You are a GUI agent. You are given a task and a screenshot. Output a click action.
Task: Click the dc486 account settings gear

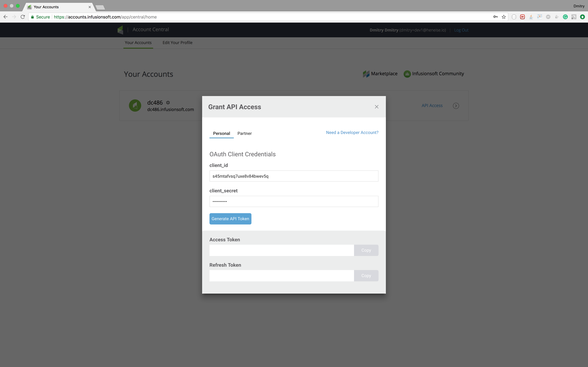[168, 102]
